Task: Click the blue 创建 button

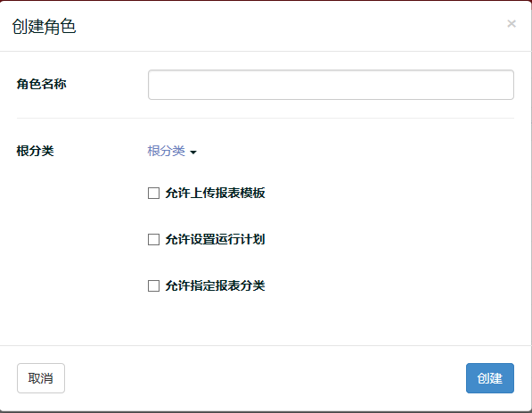Action: [489, 378]
